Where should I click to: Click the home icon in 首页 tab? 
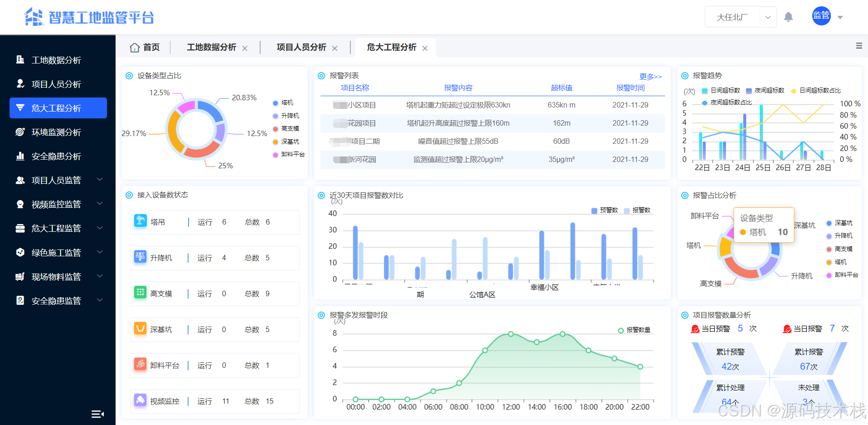tap(135, 47)
